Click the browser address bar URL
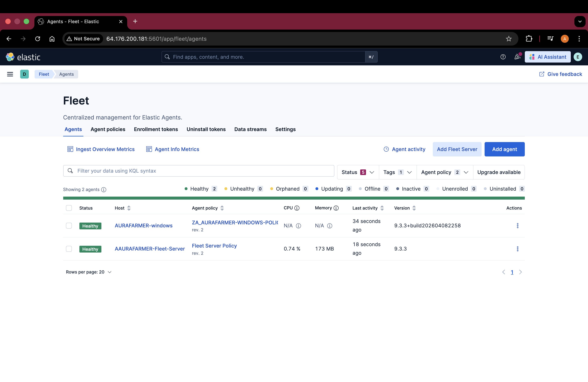 point(156,39)
